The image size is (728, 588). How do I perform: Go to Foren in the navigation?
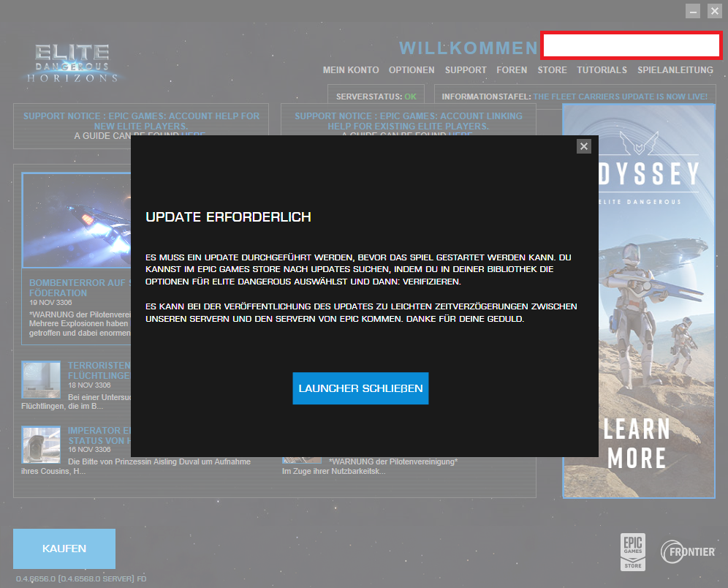(512, 70)
